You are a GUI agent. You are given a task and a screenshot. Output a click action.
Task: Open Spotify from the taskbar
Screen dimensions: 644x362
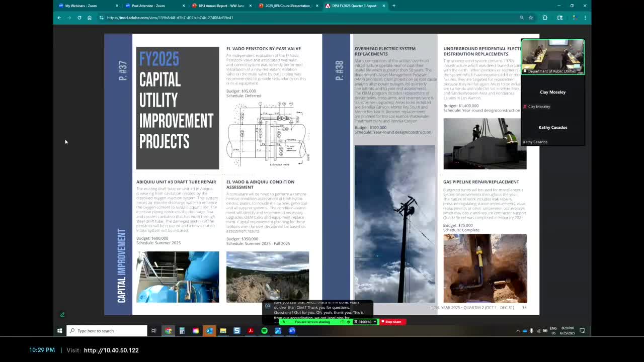coord(264,331)
